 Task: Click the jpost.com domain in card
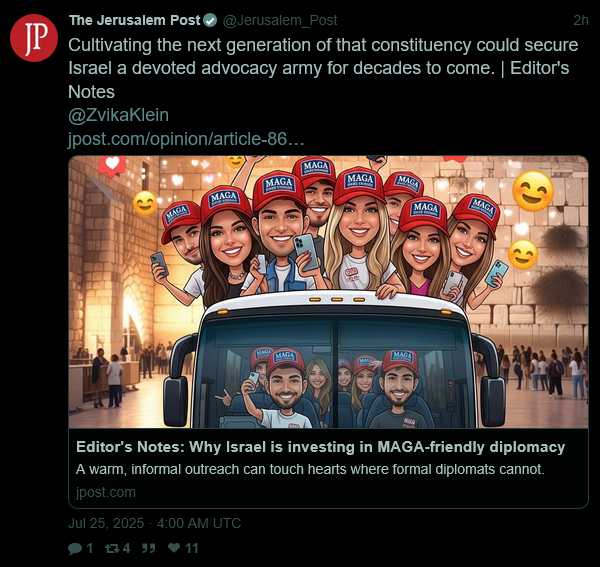tap(106, 492)
